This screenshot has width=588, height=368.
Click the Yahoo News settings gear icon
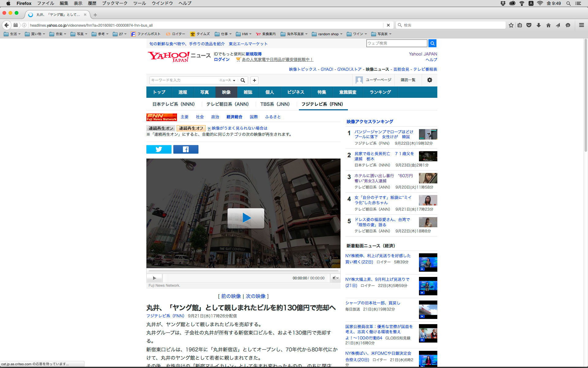click(429, 80)
